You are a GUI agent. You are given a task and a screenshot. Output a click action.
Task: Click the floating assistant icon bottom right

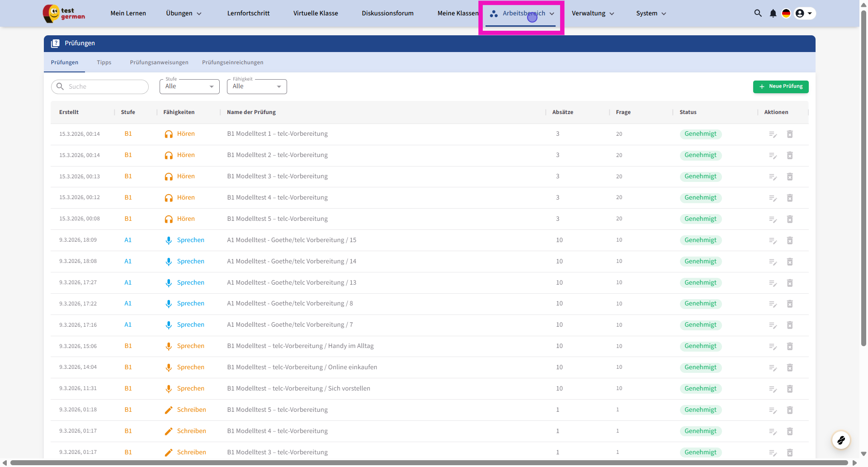(841, 440)
